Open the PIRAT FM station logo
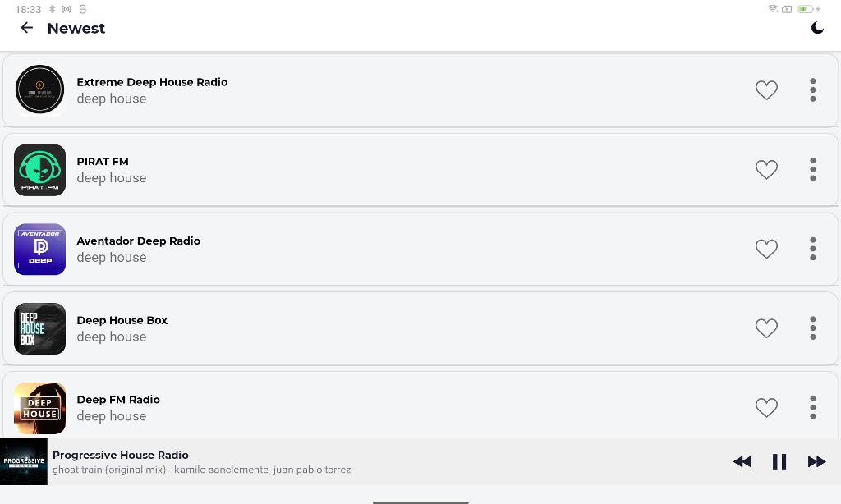 39,170
